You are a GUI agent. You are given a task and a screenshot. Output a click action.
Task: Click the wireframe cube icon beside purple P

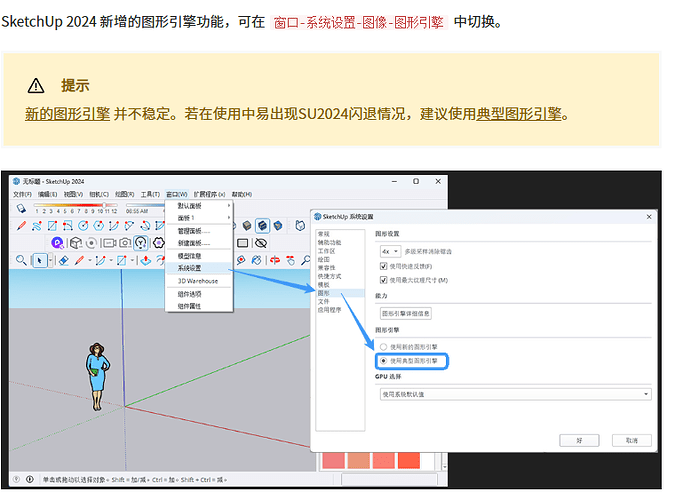(x=76, y=243)
